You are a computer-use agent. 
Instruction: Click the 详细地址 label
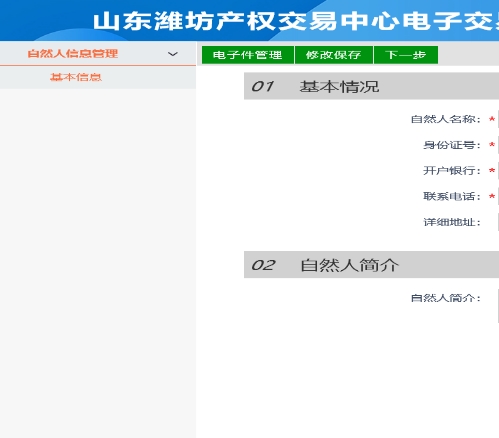[452, 222]
